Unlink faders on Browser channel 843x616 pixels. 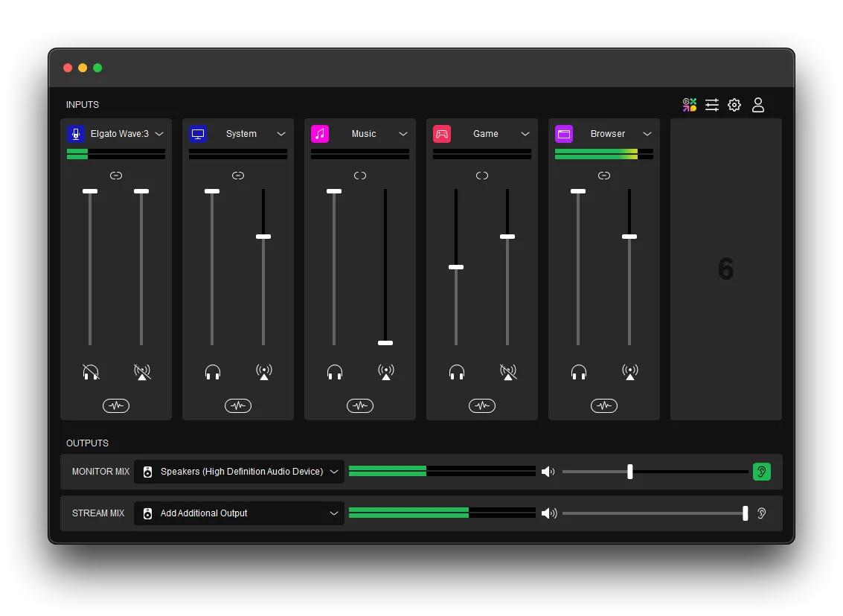tap(604, 176)
